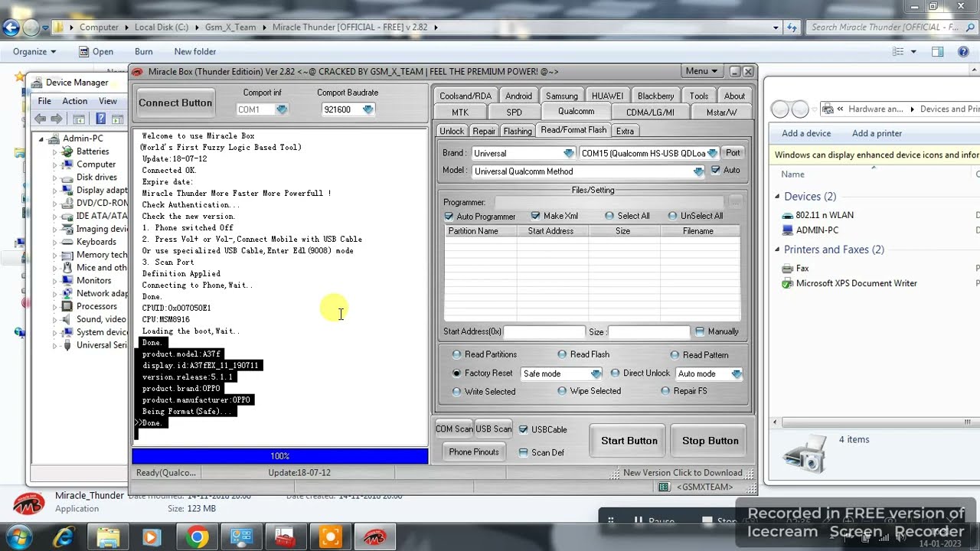Screen dimensions: 980x551
Task: Uncheck the Make Xml checkbox
Action: (535, 216)
